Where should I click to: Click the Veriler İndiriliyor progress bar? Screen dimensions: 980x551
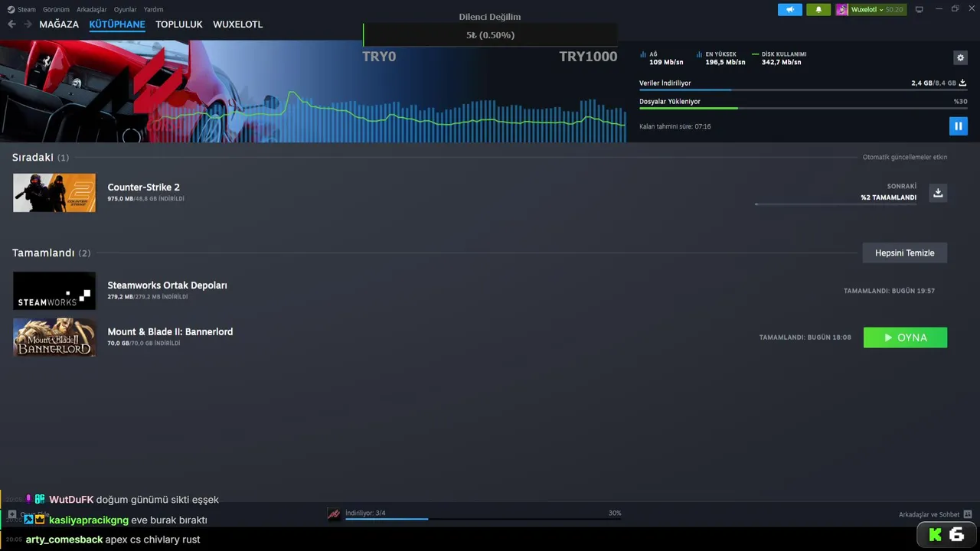[x=803, y=90]
